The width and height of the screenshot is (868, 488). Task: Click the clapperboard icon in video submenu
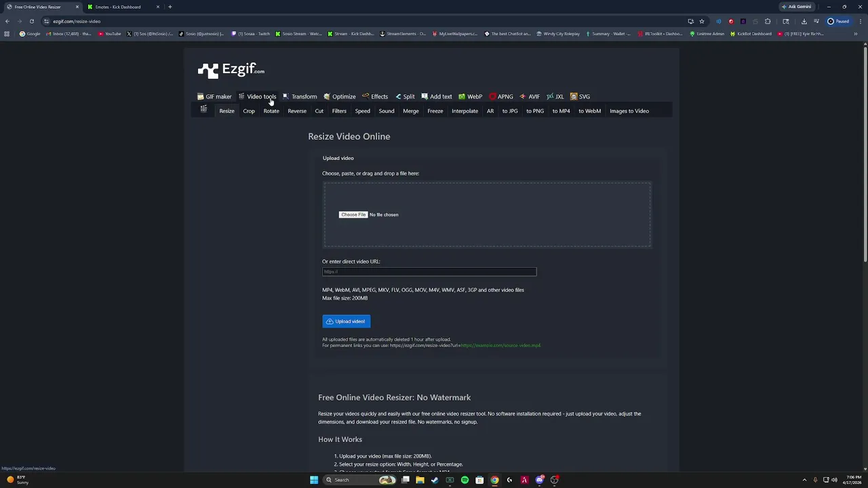203,109
